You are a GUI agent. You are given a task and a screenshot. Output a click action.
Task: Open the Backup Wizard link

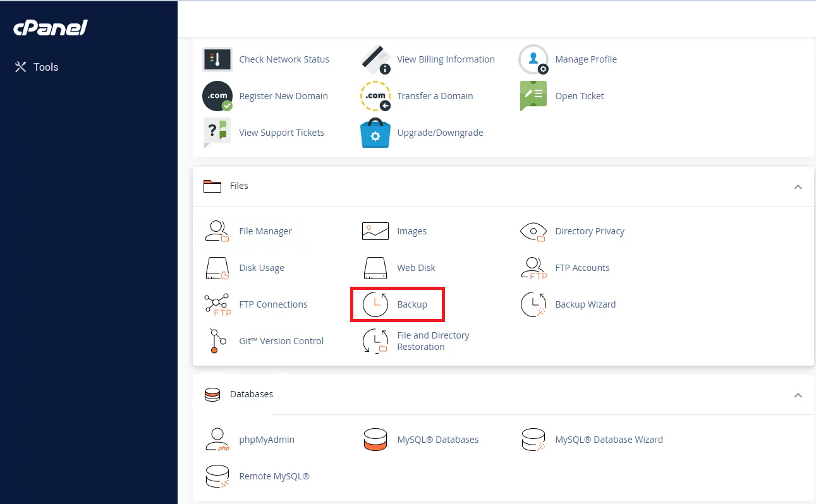tap(585, 304)
